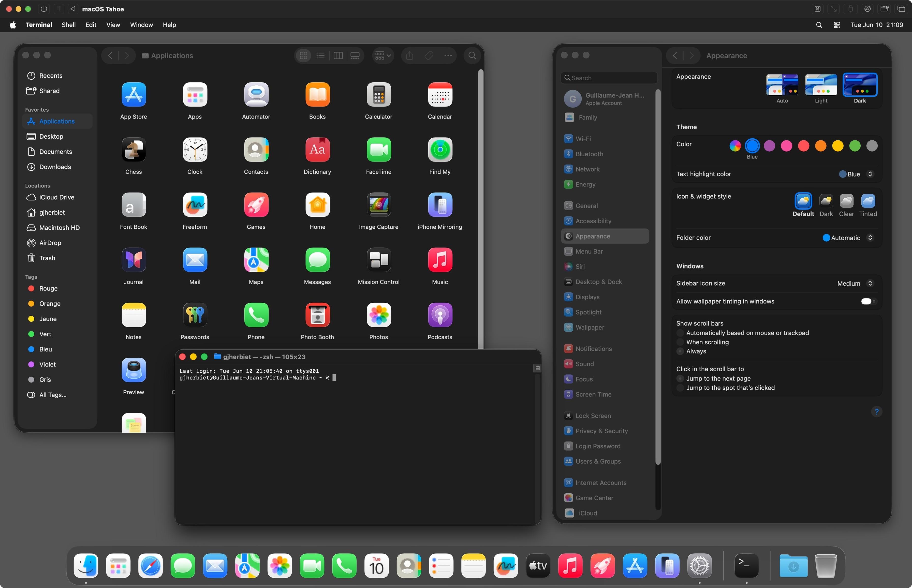The width and height of the screenshot is (912, 588).
Task: Switch Finder to icon view
Action: (303, 56)
